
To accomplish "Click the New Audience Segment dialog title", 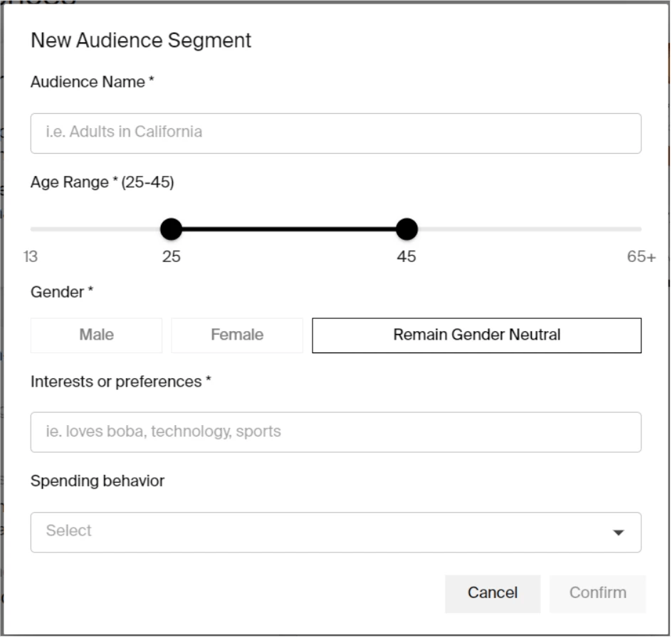I will pos(140,41).
